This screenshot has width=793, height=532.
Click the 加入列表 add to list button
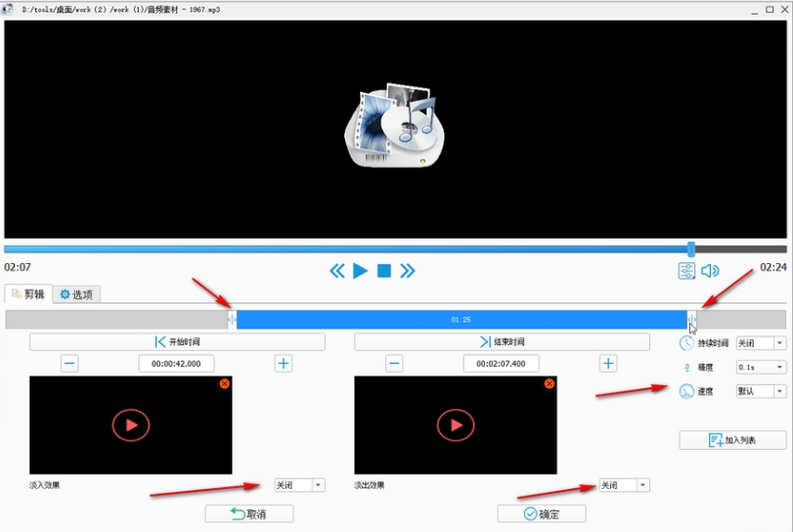pos(732,440)
